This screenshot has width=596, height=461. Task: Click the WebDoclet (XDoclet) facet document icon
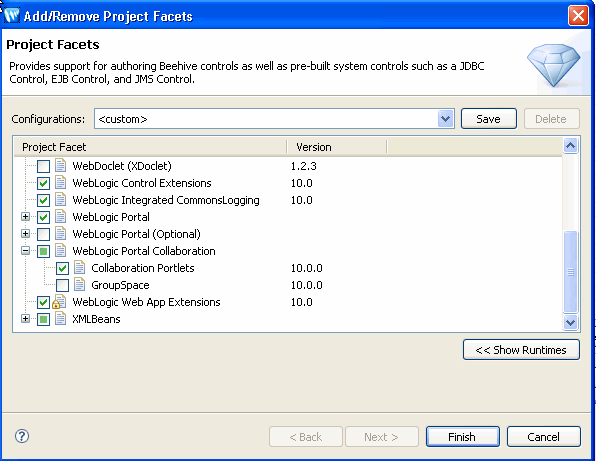pyautogui.click(x=60, y=165)
